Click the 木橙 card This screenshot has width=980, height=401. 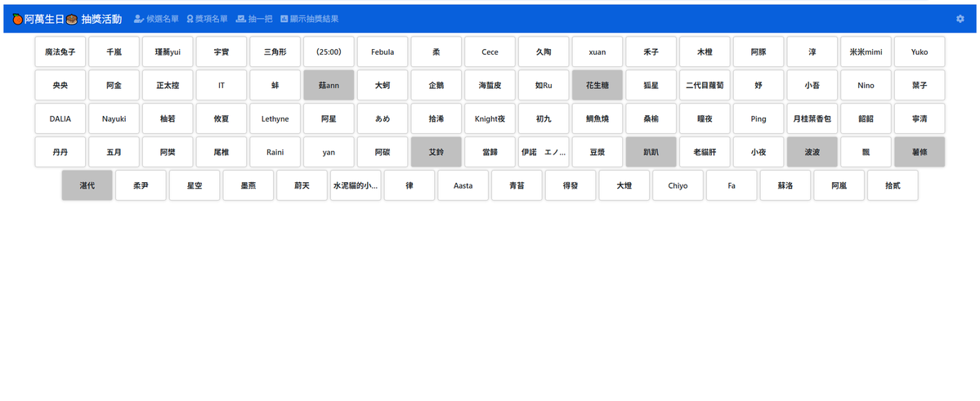tap(705, 51)
